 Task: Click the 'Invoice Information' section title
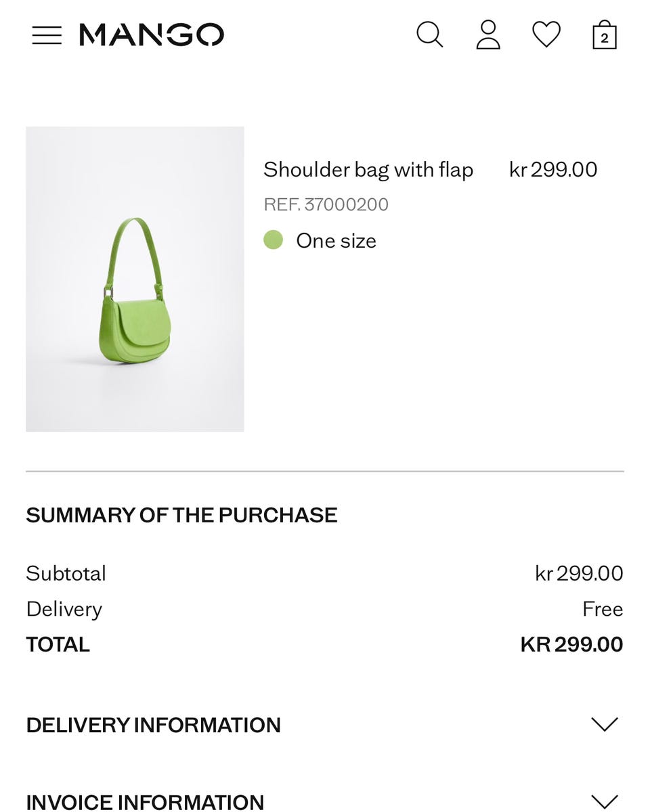[x=145, y=802]
